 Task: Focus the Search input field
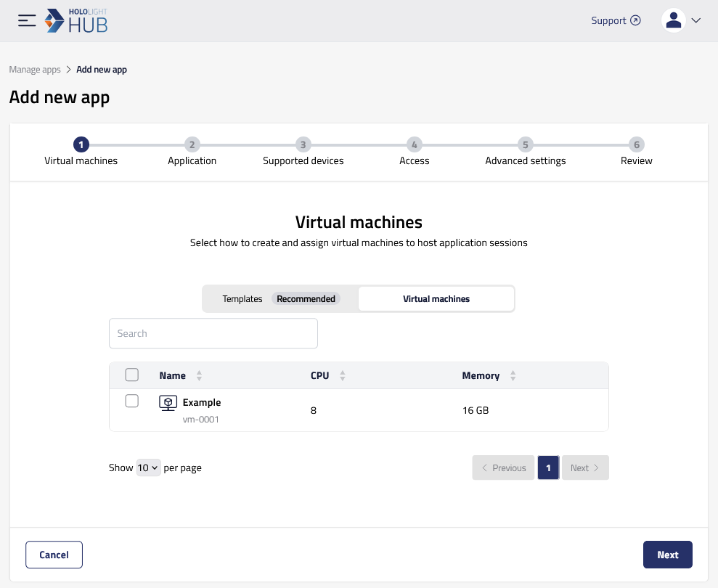213,333
